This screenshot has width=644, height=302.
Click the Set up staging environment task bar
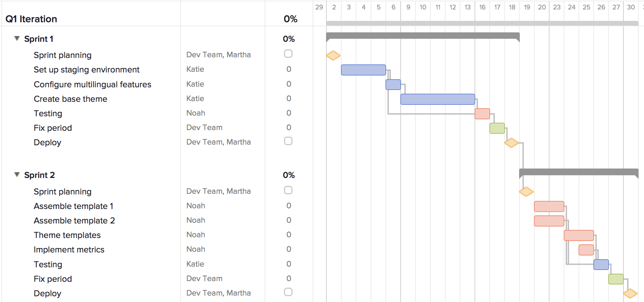(363, 70)
